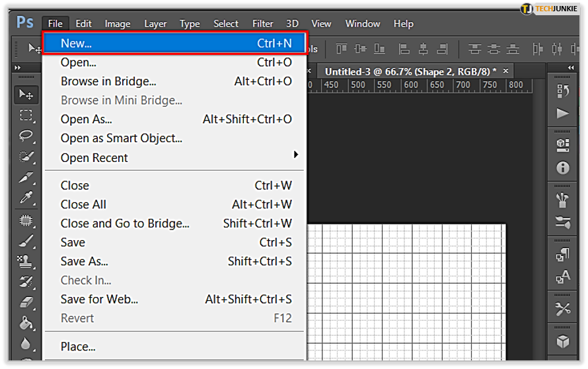Select the Eyedropper tool
The image size is (588, 369).
(26, 198)
